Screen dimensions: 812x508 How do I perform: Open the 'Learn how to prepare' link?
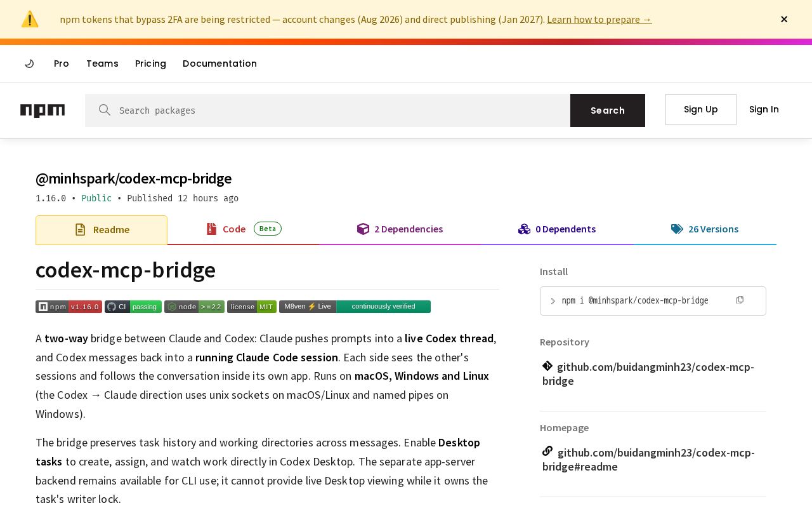click(x=599, y=19)
